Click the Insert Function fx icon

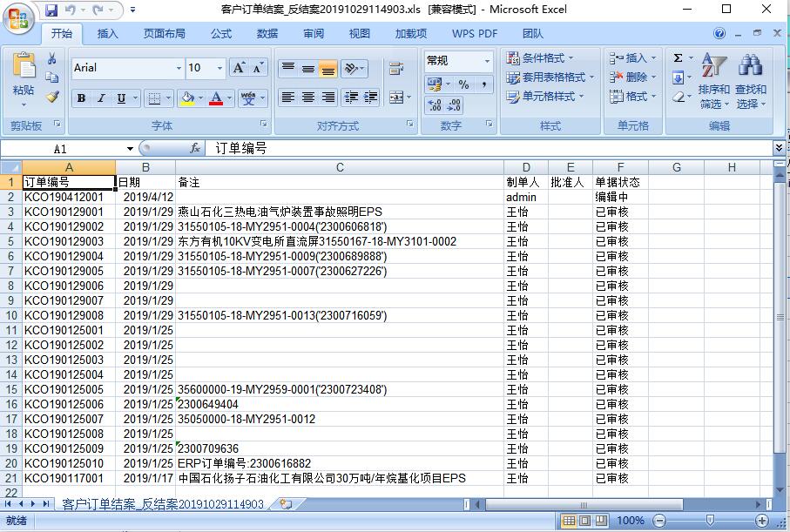tap(195, 149)
